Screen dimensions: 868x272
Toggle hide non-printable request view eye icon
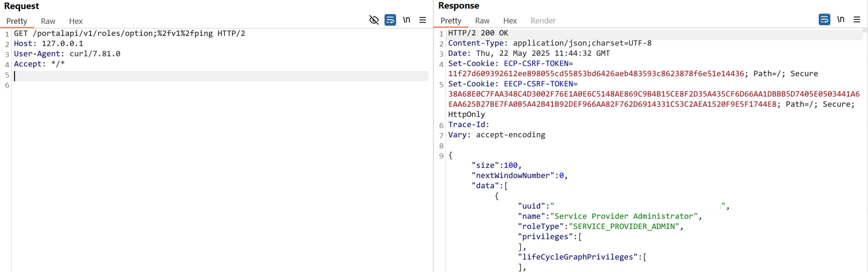(374, 20)
